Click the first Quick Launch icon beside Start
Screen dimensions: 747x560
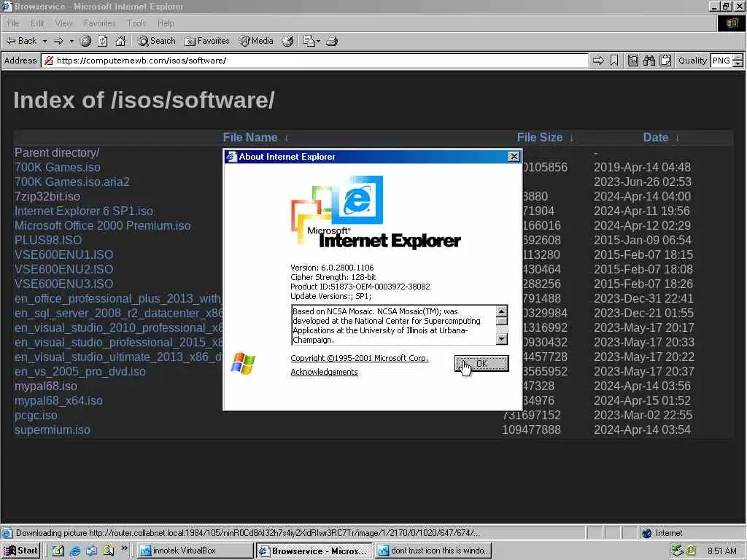coord(58,551)
